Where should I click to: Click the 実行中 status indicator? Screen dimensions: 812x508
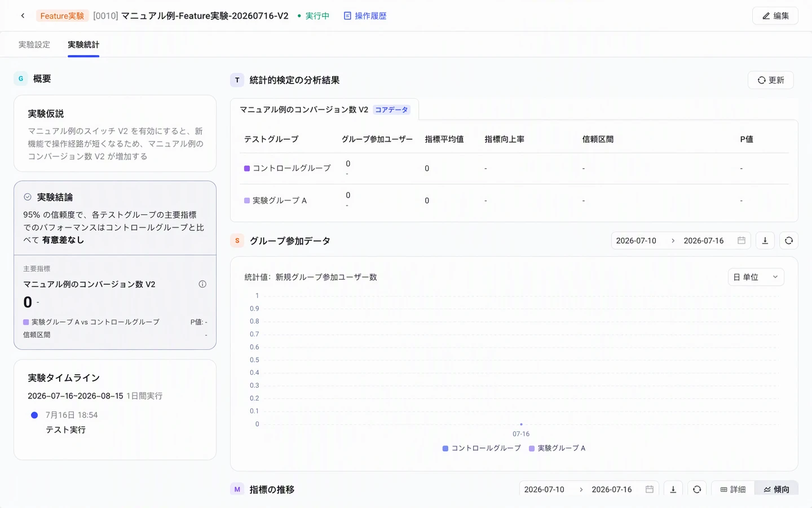tap(314, 16)
